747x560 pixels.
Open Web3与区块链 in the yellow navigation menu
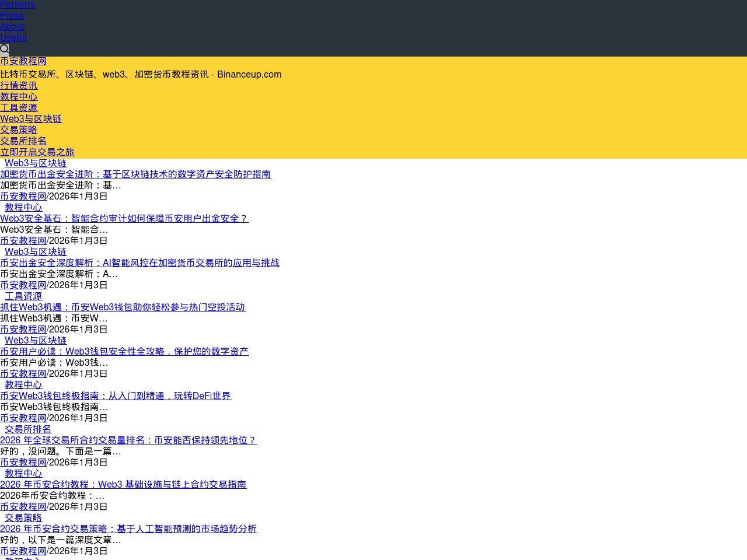(31, 119)
